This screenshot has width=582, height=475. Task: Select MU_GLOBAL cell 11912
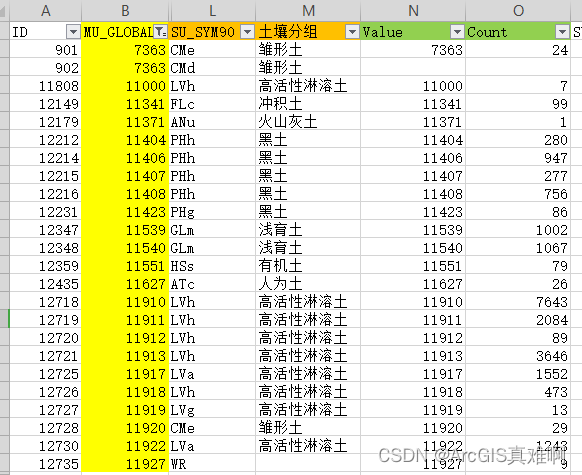[x=125, y=338]
